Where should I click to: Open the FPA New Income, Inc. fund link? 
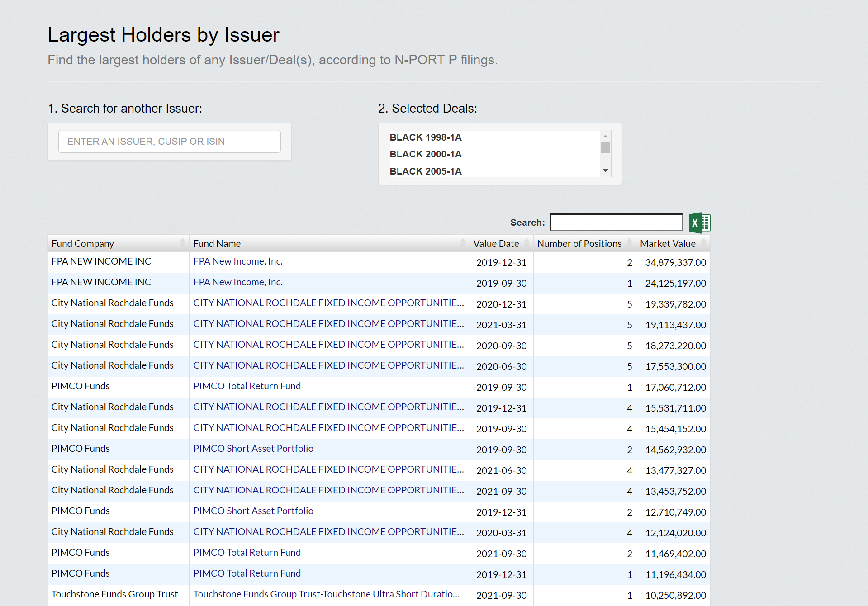tap(237, 261)
